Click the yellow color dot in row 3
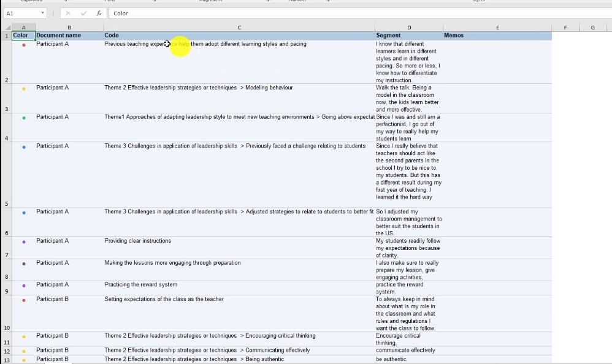The height and width of the screenshot is (364, 612). pyautogui.click(x=24, y=88)
